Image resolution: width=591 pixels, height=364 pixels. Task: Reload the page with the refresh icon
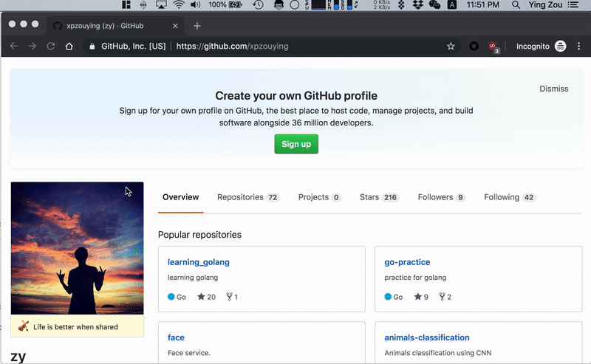(x=51, y=46)
